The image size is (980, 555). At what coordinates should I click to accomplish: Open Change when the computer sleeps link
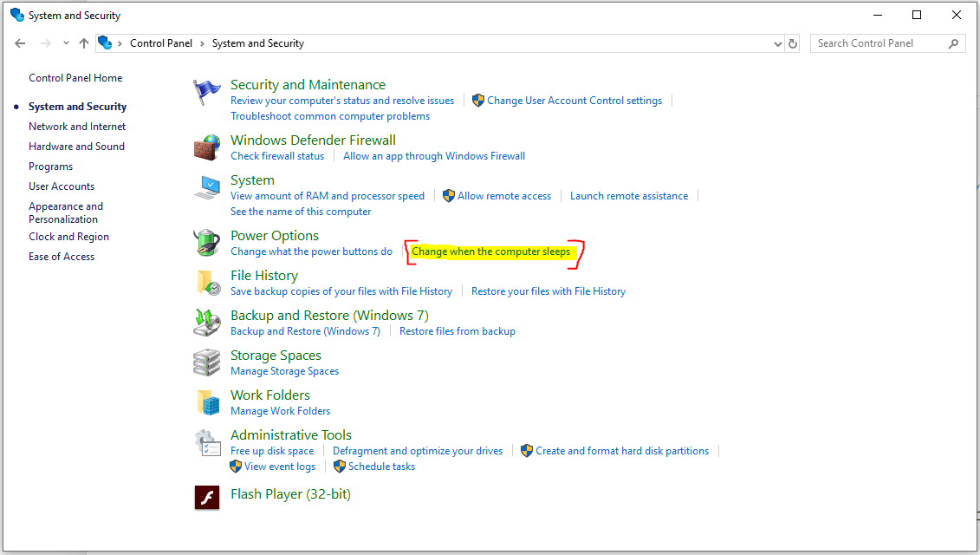(x=490, y=251)
